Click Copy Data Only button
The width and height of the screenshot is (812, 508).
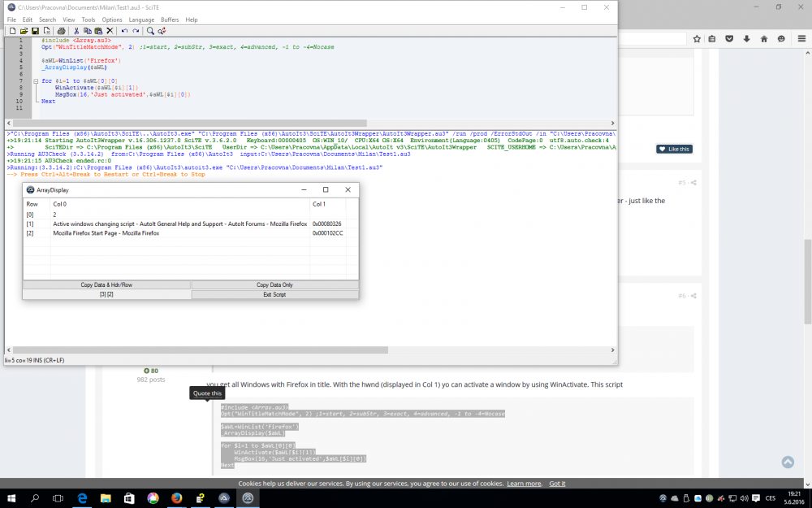click(274, 284)
